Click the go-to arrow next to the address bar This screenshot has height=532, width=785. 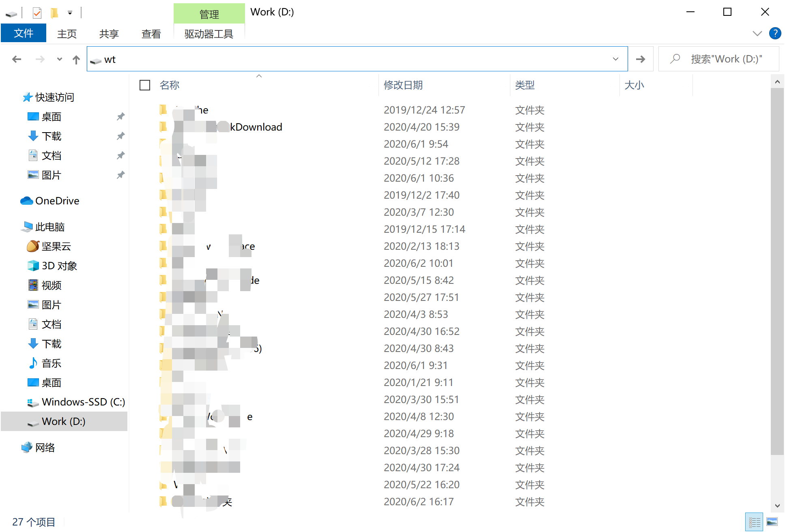640,59
